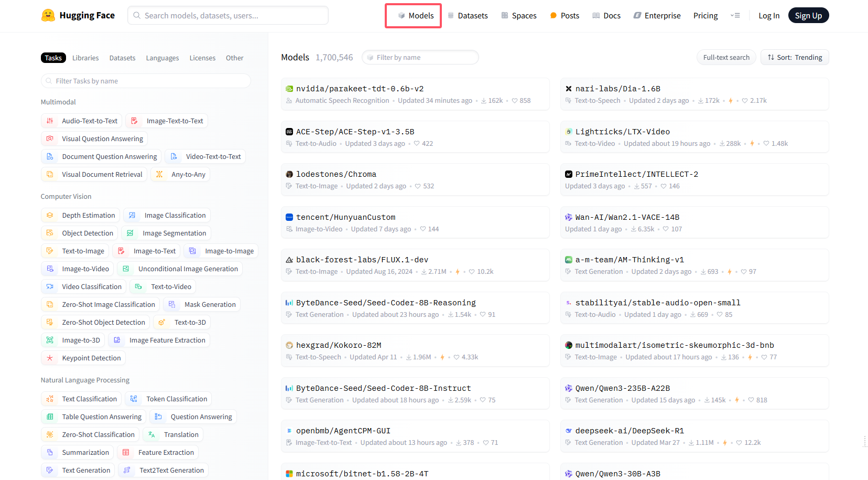The width and height of the screenshot is (868, 480).
Task: Select the Tasks filter tab
Action: pyautogui.click(x=53, y=58)
